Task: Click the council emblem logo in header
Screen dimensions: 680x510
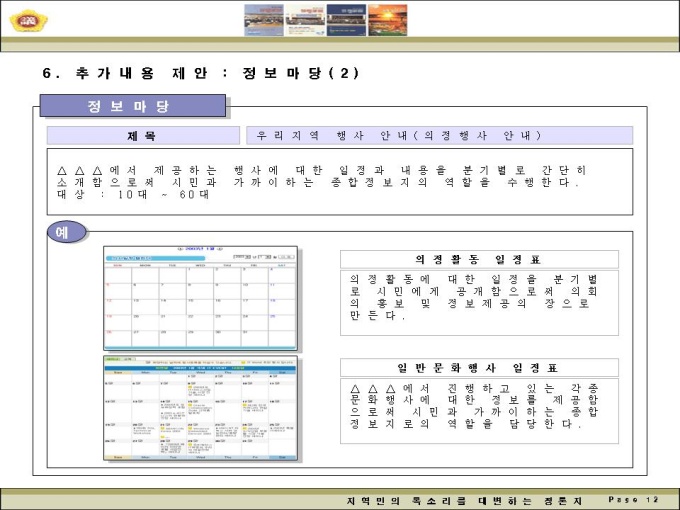Action: (24, 20)
